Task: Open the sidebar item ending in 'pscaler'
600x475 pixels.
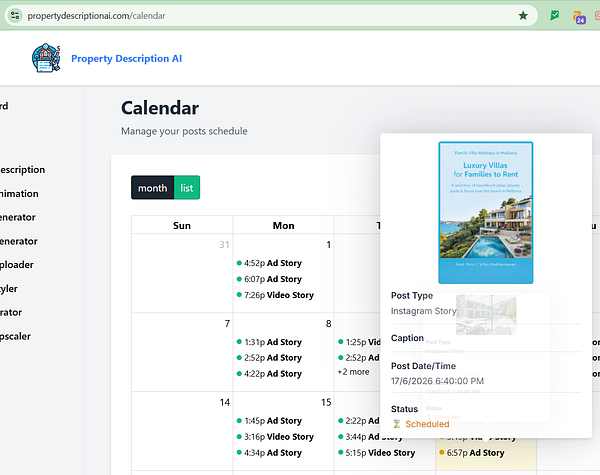Action: [15, 336]
